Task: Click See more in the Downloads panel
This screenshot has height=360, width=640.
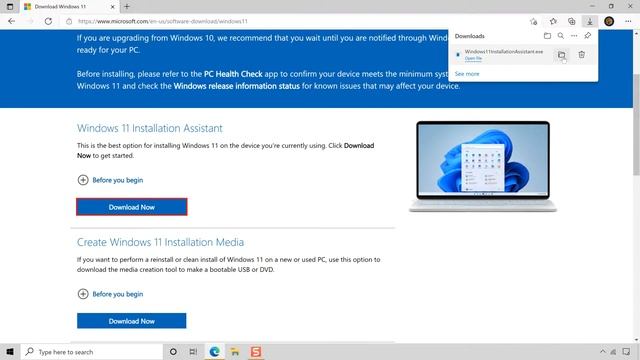Action: coord(467,74)
